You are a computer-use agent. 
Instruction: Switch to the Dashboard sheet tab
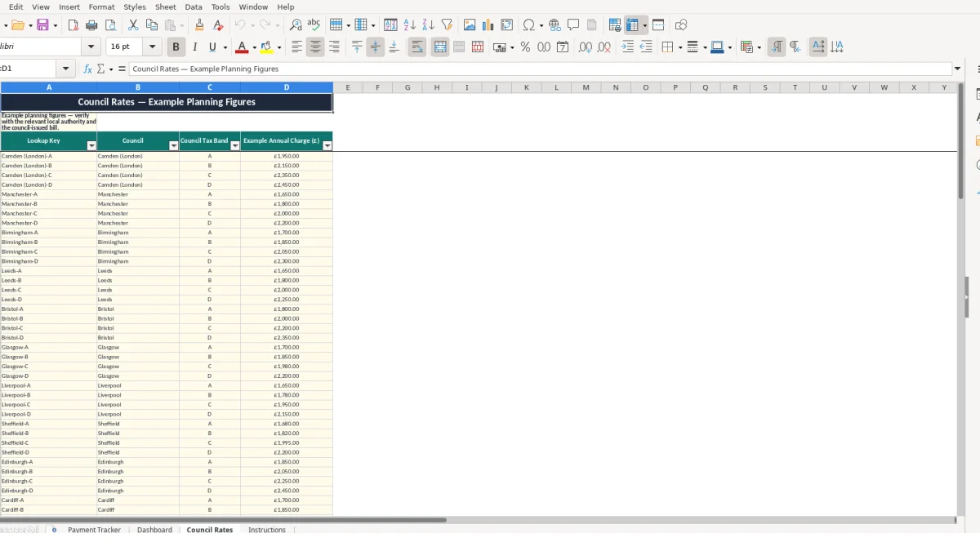tap(154, 530)
